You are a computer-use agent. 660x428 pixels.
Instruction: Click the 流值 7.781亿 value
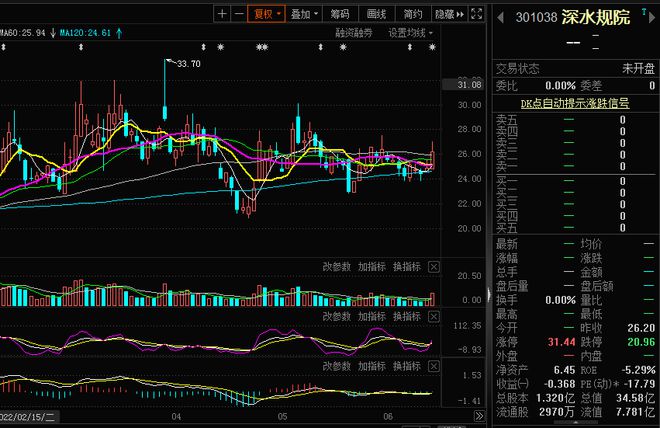tap(636, 412)
